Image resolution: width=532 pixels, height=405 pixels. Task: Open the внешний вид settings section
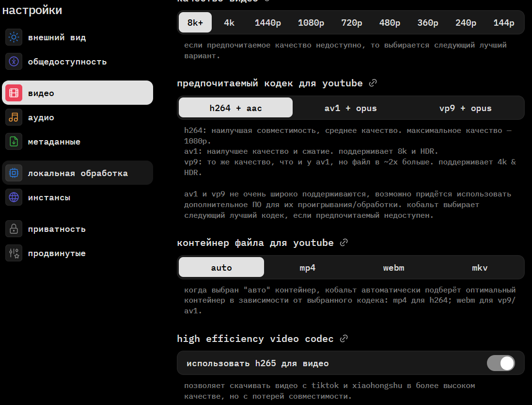78,37
